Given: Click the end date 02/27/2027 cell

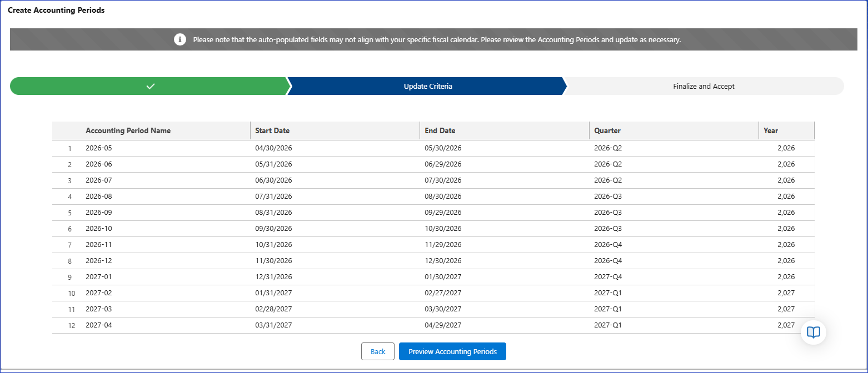Looking at the screenshot, I should click(x=443, y=293).
